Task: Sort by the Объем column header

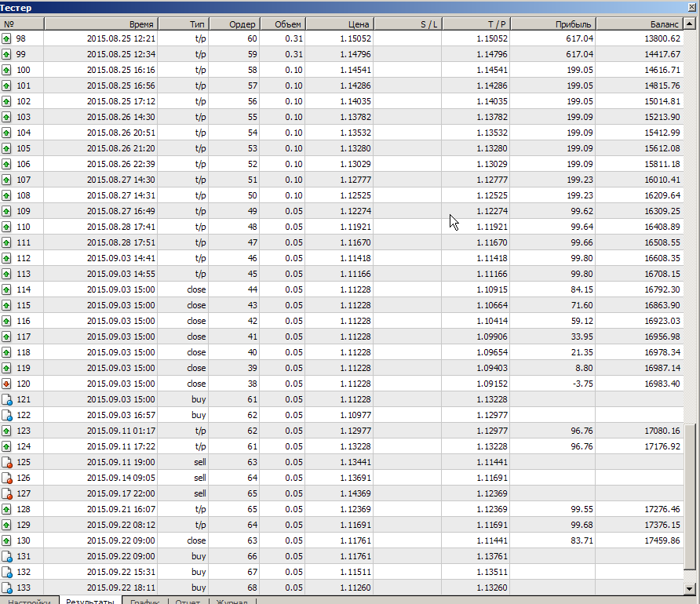Action: (x=283, y=24)
